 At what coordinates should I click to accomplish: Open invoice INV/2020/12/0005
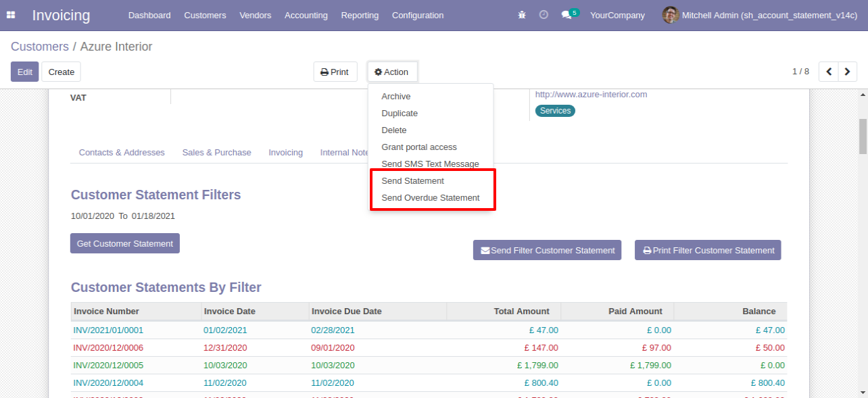[108, 366]
